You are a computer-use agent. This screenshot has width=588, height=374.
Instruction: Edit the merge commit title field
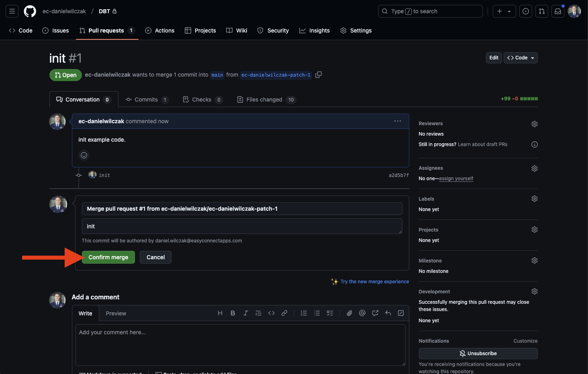242,209
